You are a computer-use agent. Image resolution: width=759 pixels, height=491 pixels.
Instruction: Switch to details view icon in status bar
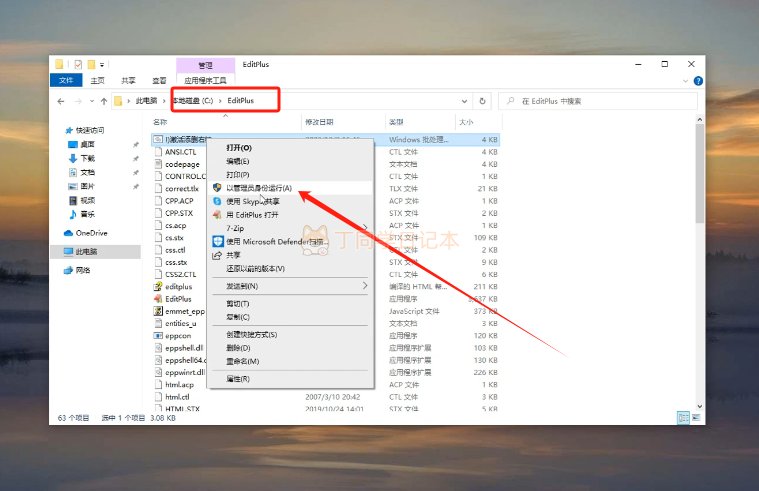[x=683, y=417]
